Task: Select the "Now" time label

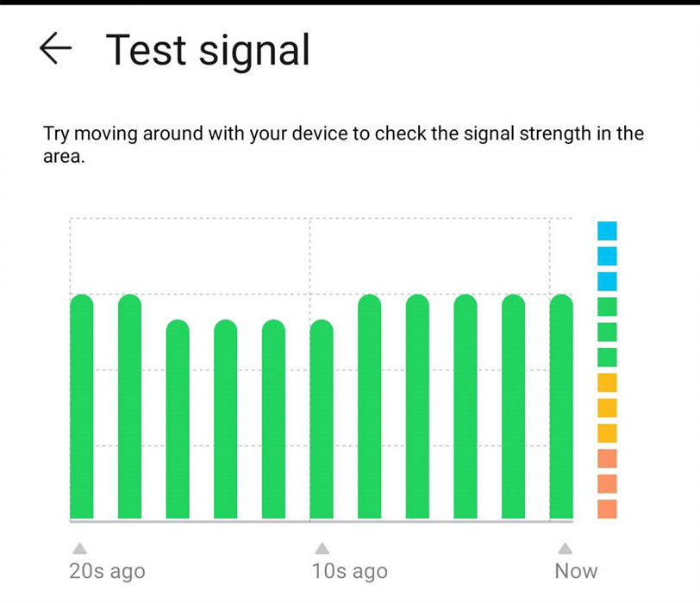Action: click(x=576, y=571)
